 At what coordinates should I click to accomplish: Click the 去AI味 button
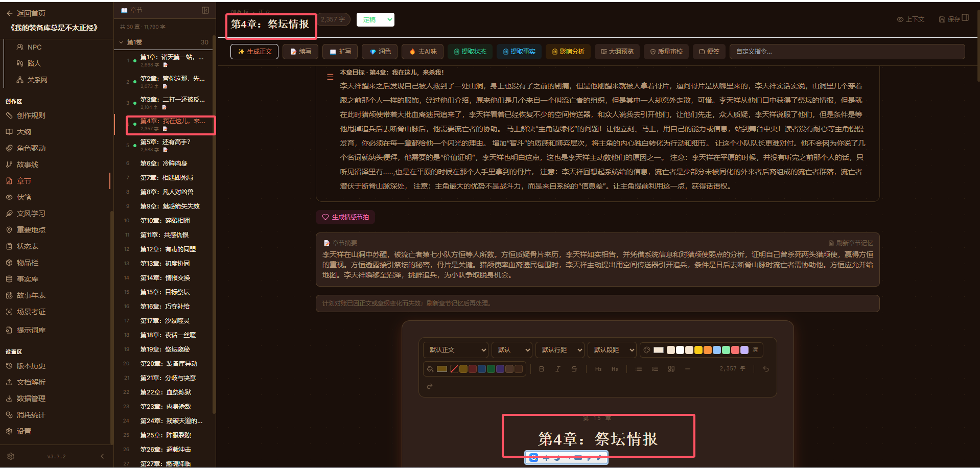pyautogui.click(x=423, y=52)
